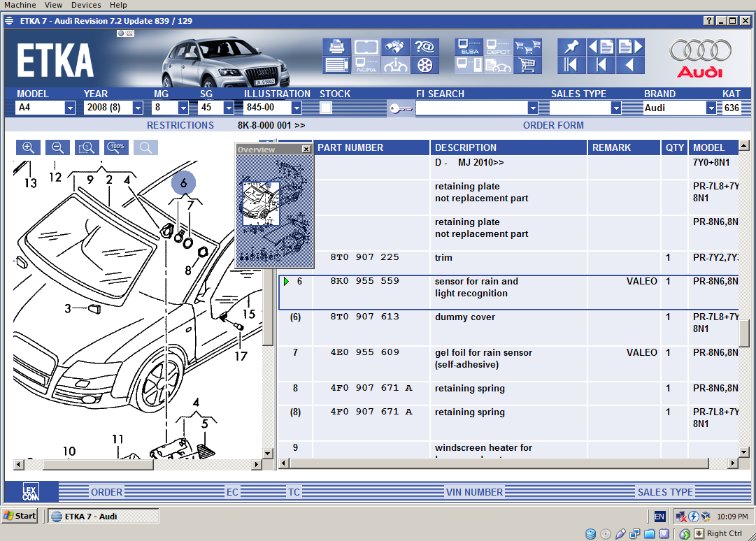
Task: Click the parts list scroll down arrow
Action: [744, 452]
